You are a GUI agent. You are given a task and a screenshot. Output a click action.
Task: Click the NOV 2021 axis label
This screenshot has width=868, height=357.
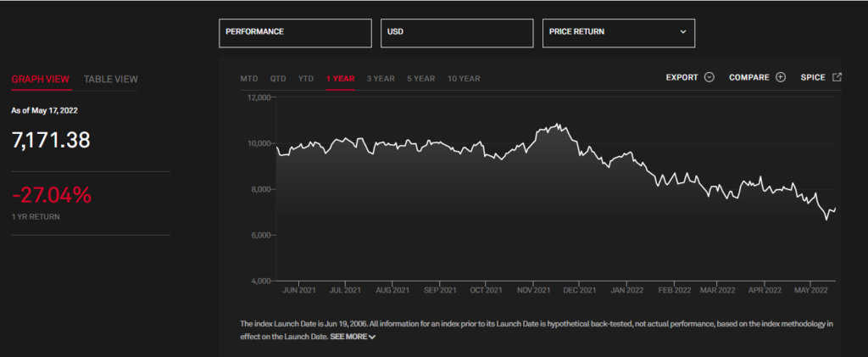tap(532, 290)
